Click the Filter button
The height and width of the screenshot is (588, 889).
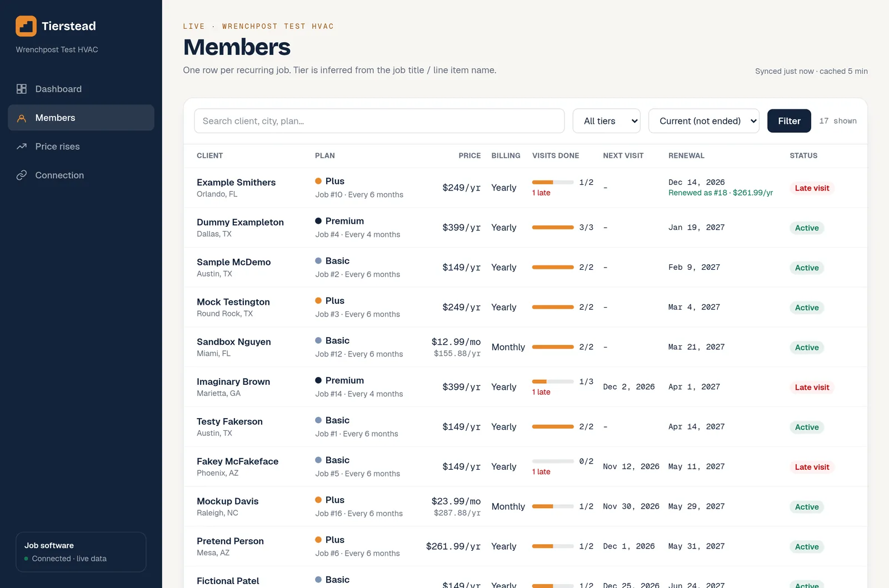point(789,121)
